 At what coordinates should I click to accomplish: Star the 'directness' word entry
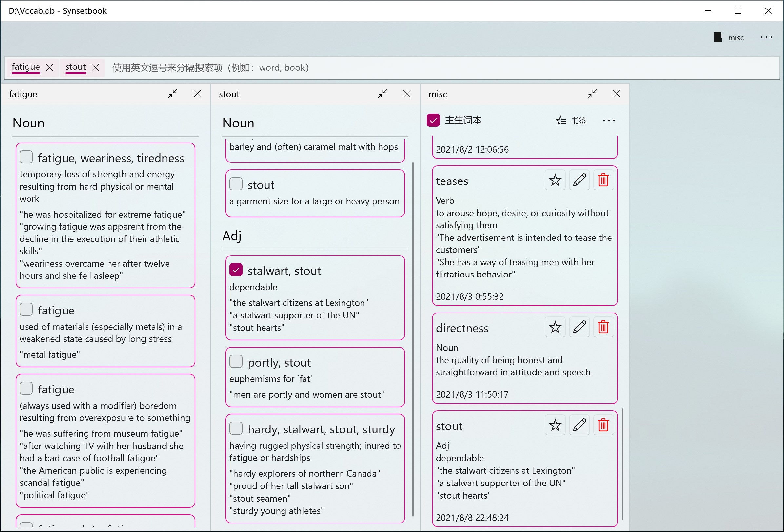555,327
